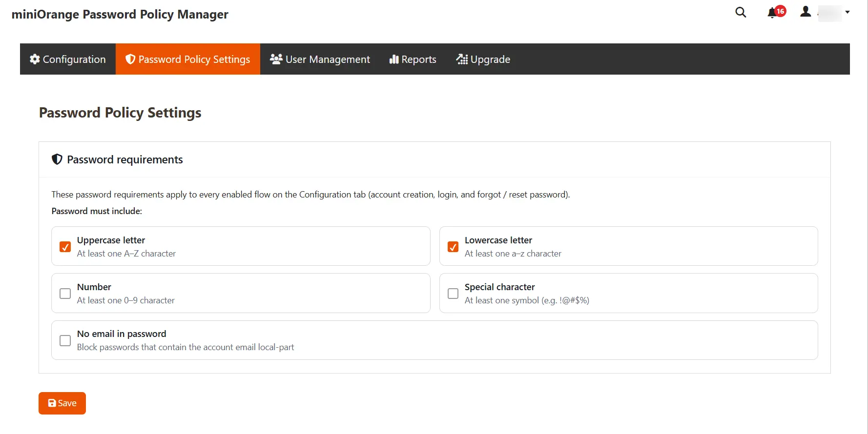Click the Password requirements shield icon
The width and height of the screenshot is (868, 434).
pyautogui.click(x=57, y=159)
